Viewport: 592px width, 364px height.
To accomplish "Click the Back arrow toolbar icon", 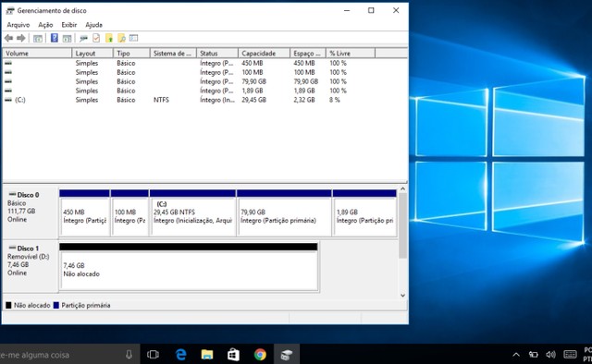I will [x=8, y=38].
